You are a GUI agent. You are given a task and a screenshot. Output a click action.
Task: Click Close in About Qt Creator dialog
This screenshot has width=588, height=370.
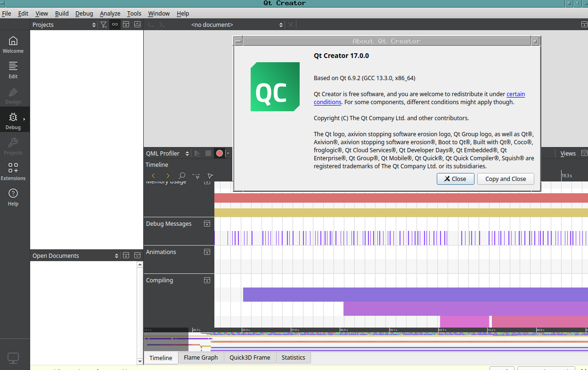pos(455,179)
